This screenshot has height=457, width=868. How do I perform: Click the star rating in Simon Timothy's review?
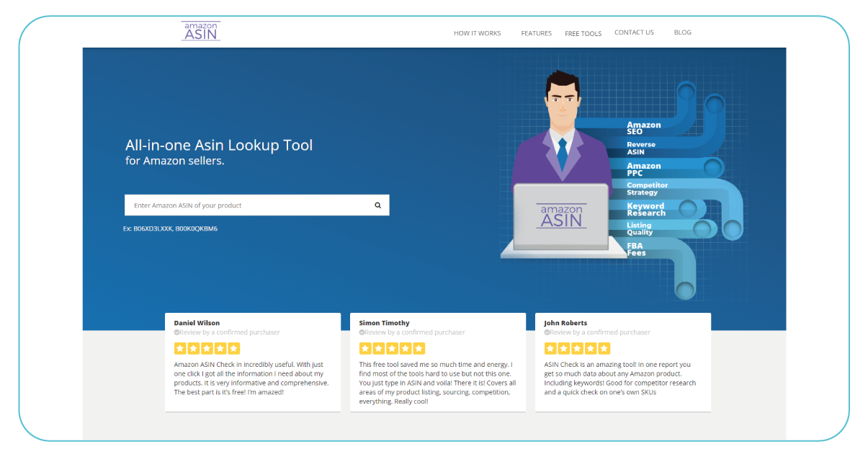pos(392,348)
